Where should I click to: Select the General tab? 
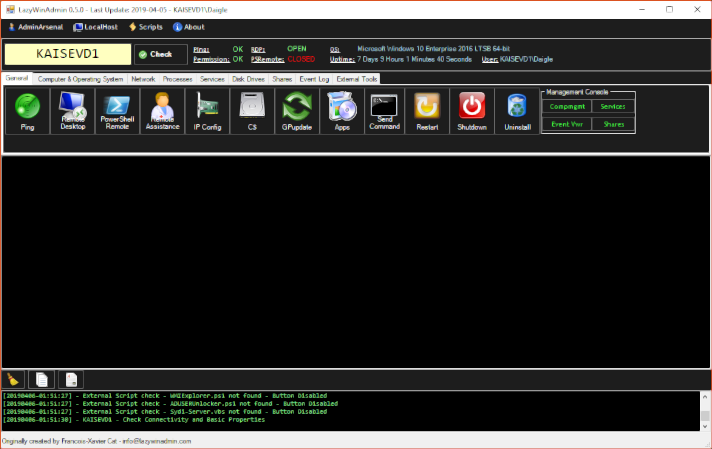(x=17, y=78)
